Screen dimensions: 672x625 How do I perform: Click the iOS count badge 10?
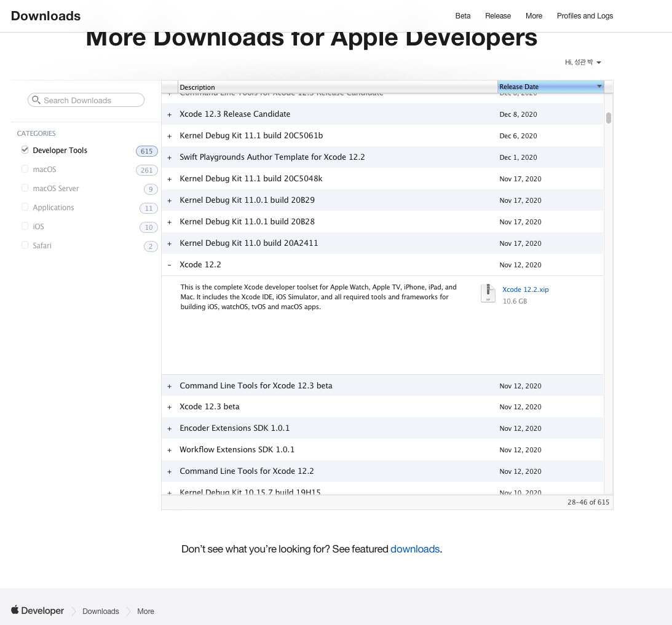pyautogui.click(x=149, y=227)
